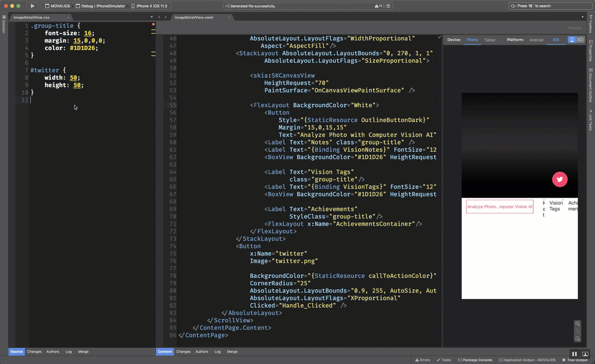This screenshot has width=595, height=364.
Task: Open Application Output - MOVAI.iOS pad
Action: 527,360
